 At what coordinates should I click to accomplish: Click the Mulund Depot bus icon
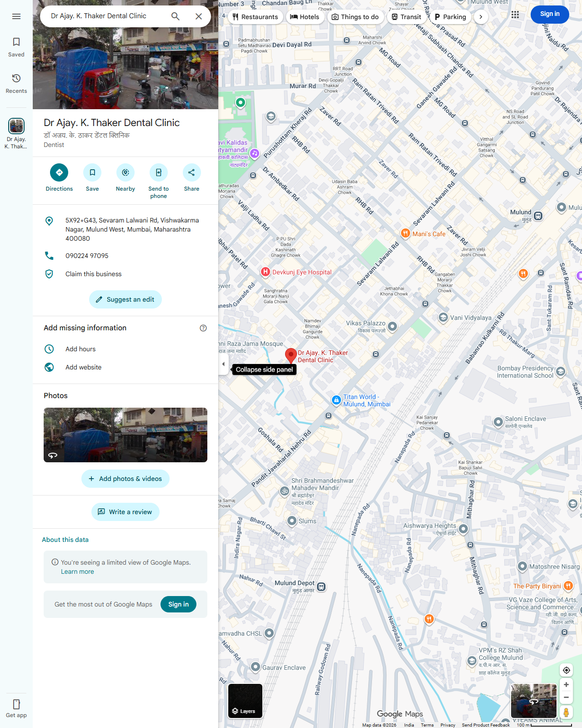(321, 586)
